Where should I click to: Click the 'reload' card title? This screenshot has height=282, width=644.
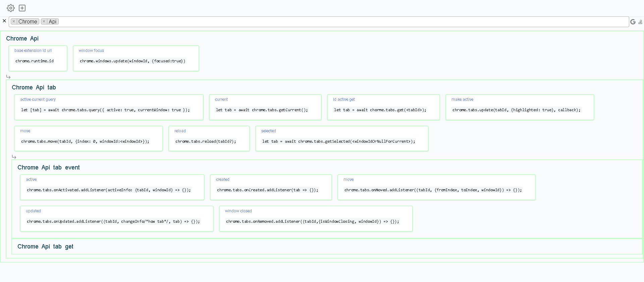(x=180, y=131)
